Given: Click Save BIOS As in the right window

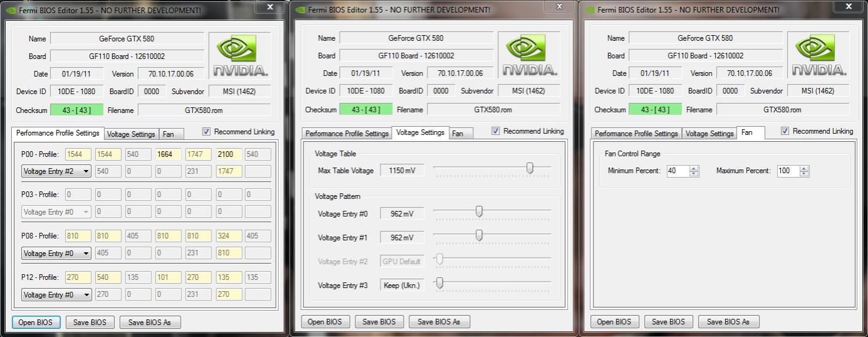Looking at the screenshot, I should 728,322.
